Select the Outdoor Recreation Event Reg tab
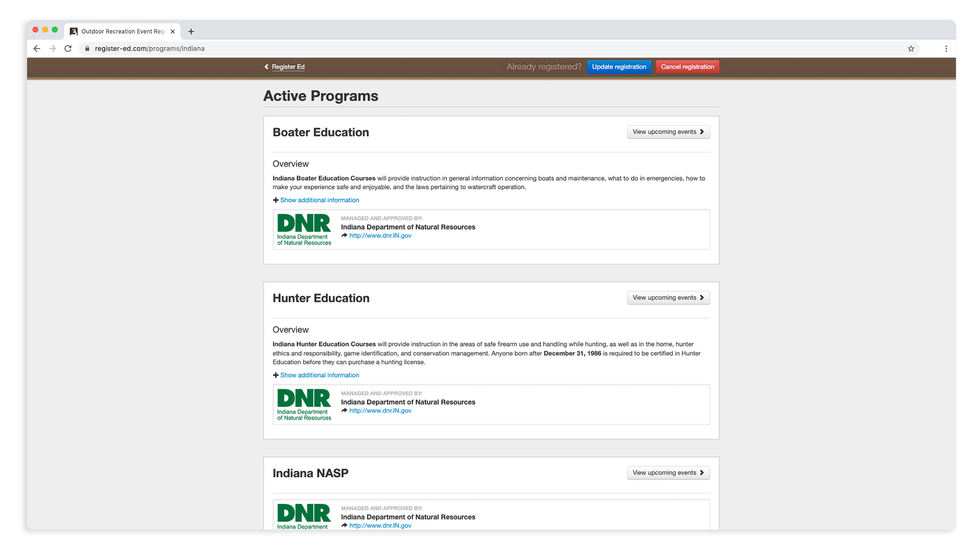Viewport: 980px width, 548px height. [122, 32]
